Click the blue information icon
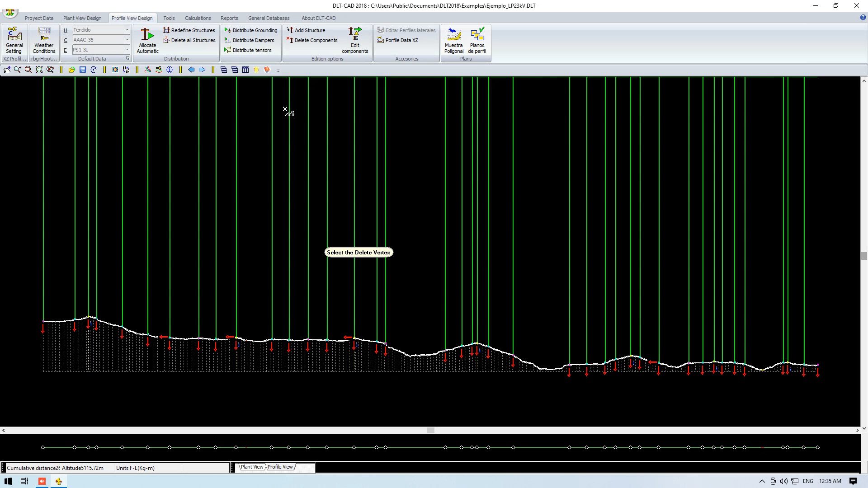Image resolution: width=868 pixels, height=488 pixels. pyautogui.click(x=170, y=70)
